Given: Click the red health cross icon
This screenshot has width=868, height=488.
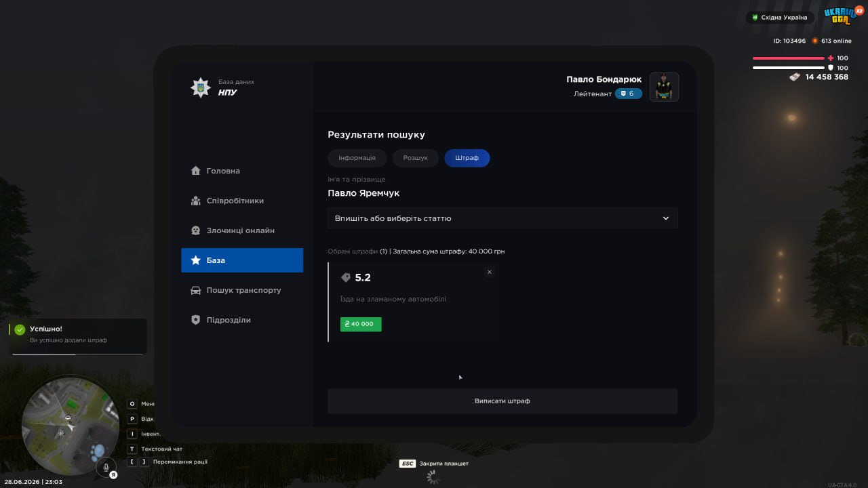Looking at the screenshot, I should 831,58.
